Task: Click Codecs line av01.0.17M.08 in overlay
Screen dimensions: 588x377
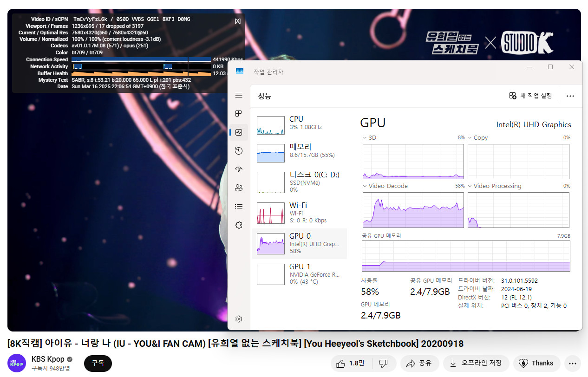Action: point(110,46)
